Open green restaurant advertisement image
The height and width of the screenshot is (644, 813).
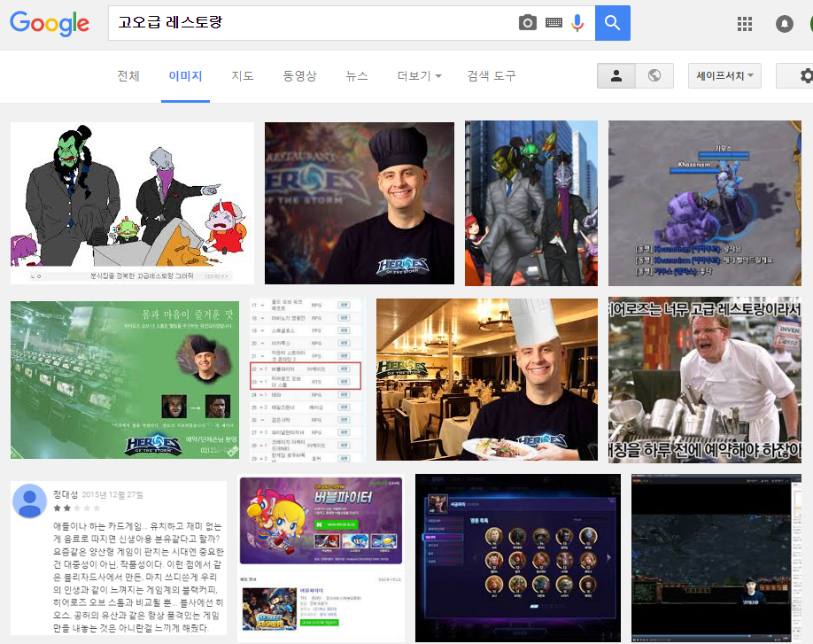(x=125, y=380)
